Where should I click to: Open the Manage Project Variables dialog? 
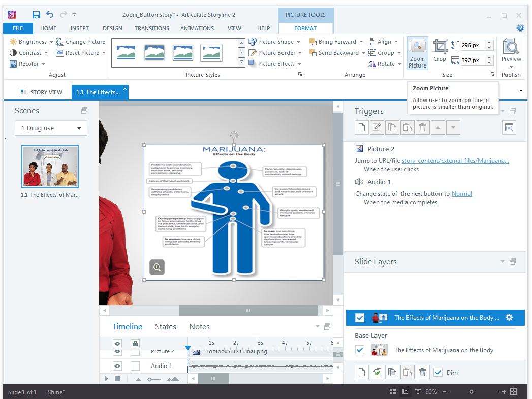tap(509, 127)
